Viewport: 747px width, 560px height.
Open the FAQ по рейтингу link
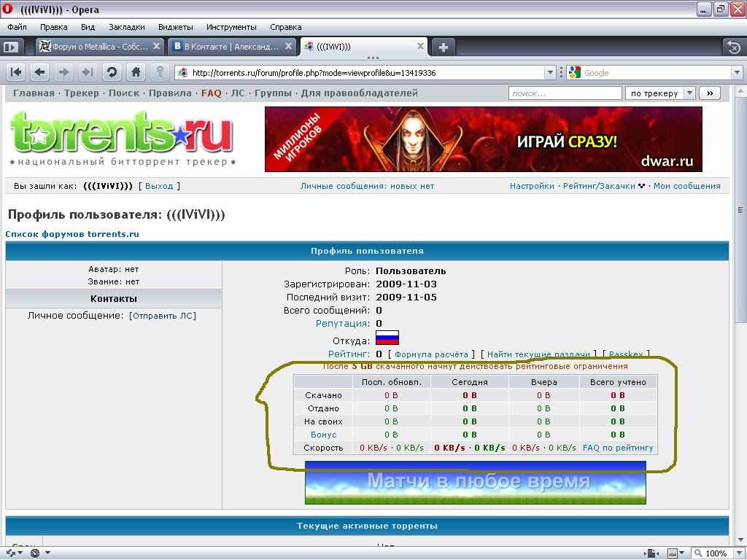(618, 448)
